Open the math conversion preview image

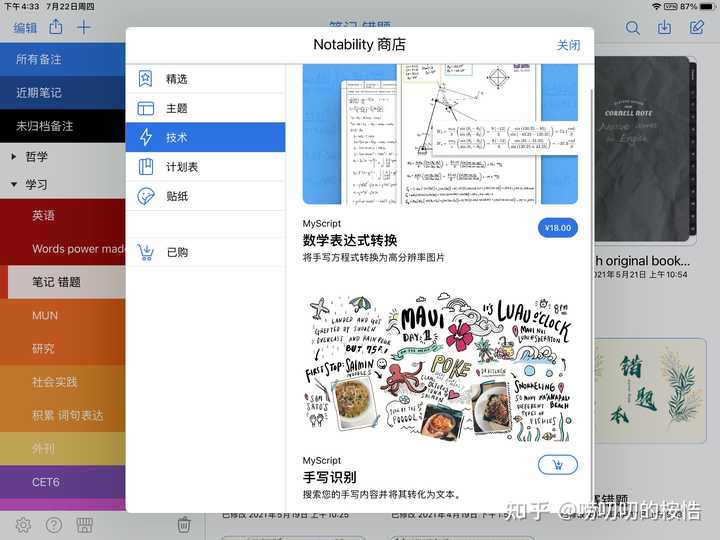[x=440, y=134]
